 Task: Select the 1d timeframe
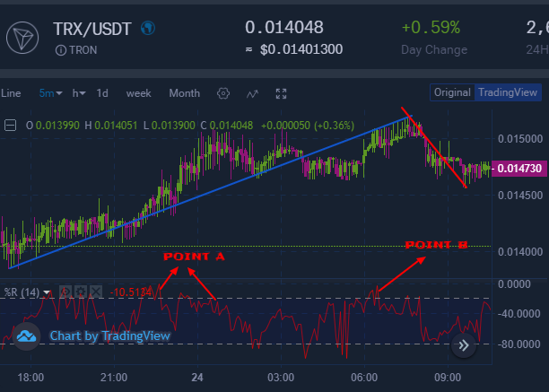coord(102,93)
